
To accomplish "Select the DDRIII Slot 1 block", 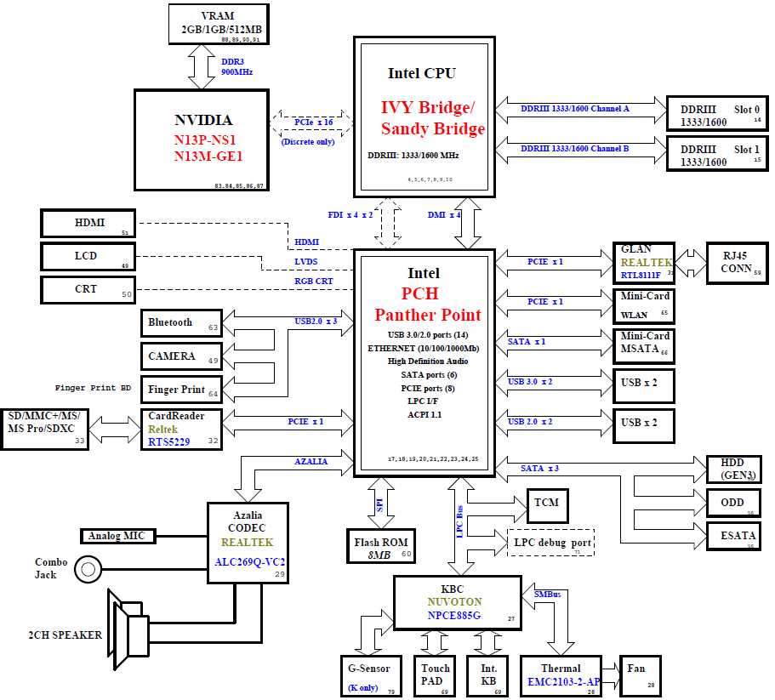I will coord(716,154).
